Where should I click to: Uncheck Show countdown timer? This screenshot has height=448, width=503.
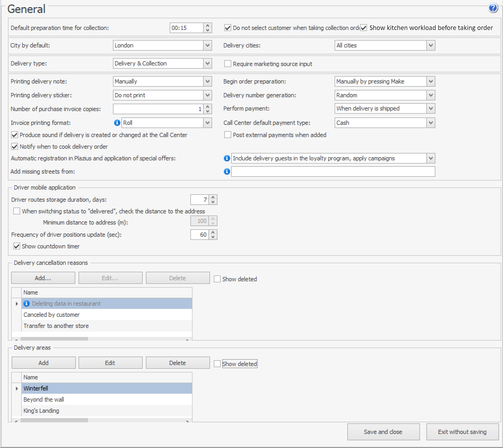pyautogui.click(x=17, y=246)
